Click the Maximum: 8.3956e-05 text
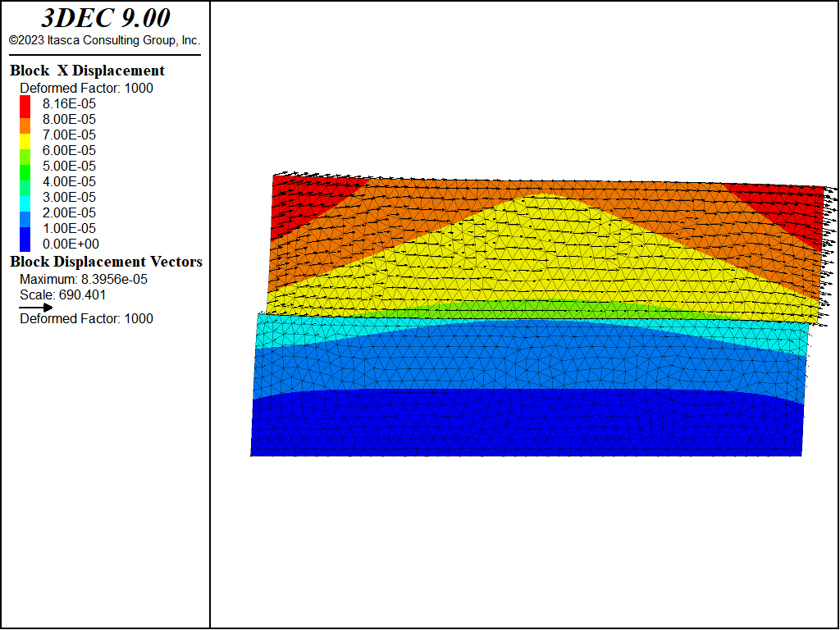Viewport: 840px width, 630px height. pos(83,279)
